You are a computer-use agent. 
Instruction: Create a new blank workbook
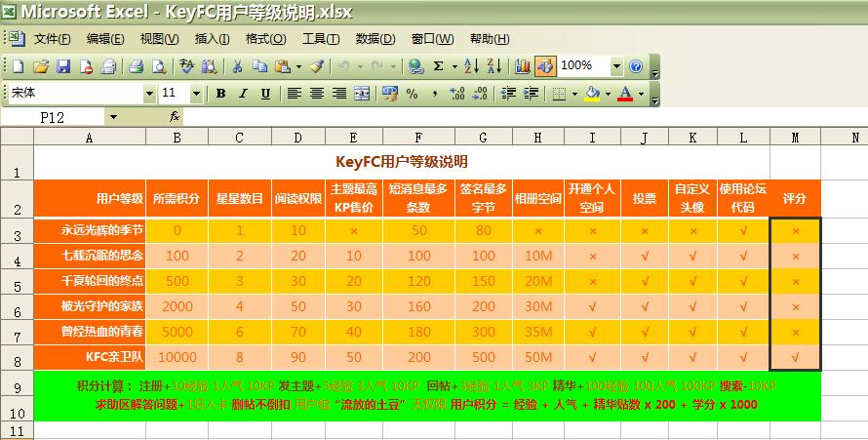[x=19, y=67]
